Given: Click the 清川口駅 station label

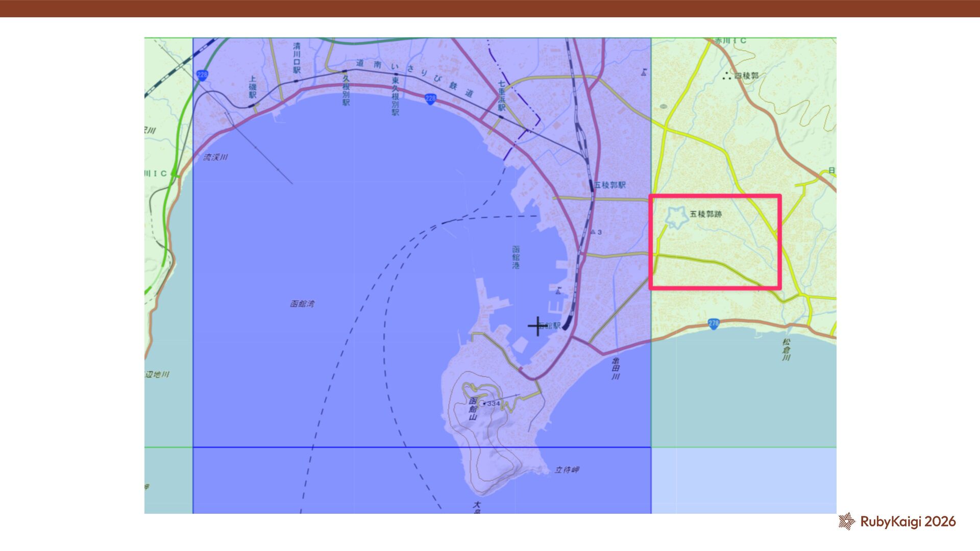Looking at the screenshot, I should coord(297,58).
